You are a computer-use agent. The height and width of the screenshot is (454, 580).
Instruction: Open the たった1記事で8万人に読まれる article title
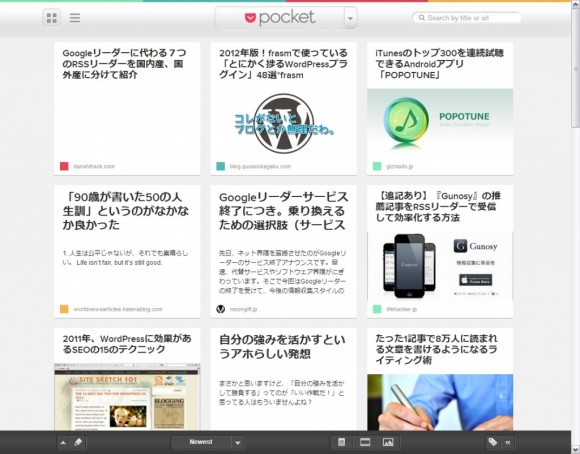436,349
